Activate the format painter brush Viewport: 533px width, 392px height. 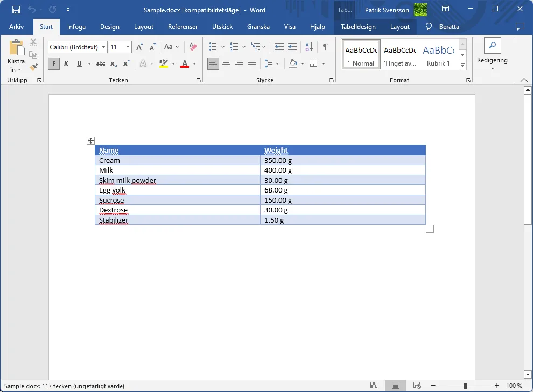pyautogui.click(x=33, y=67)
